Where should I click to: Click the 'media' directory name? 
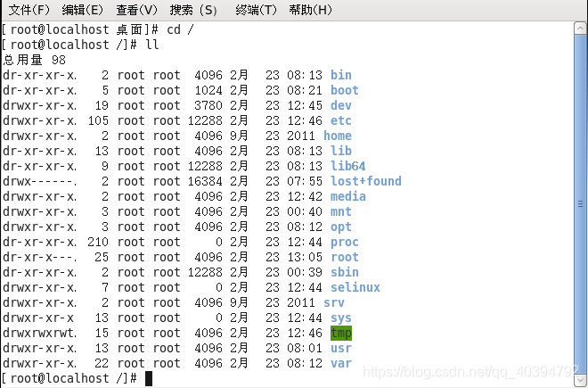(x=348, y=196)
